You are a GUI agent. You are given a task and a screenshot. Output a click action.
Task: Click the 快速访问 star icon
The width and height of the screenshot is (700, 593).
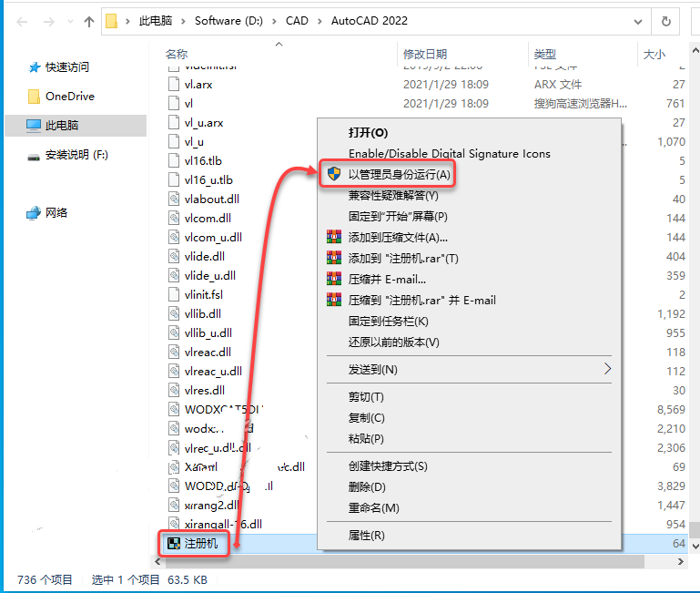(34, 67)
